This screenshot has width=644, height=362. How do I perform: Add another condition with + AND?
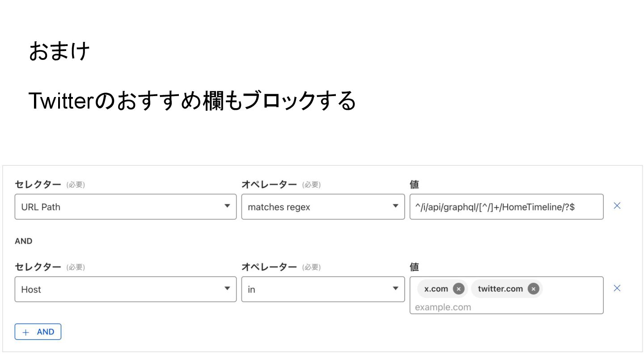(38, 332)
